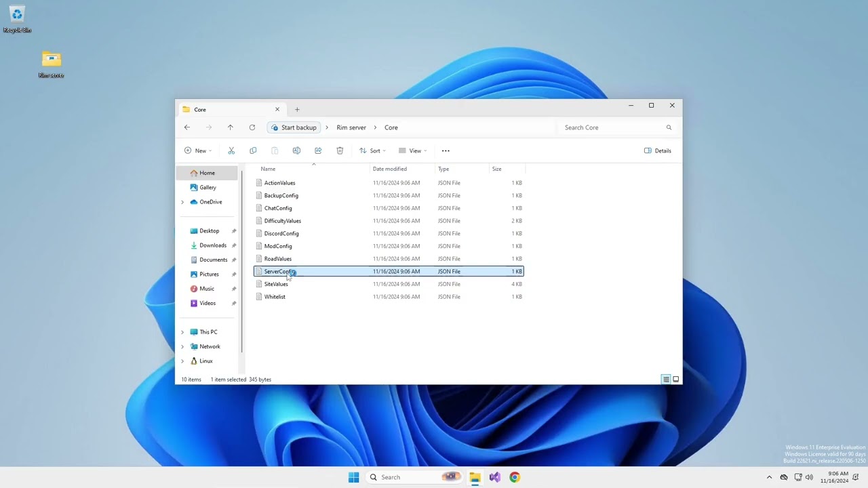Go back with the Back arrow

pyautogui.click(x=187, y=127)
